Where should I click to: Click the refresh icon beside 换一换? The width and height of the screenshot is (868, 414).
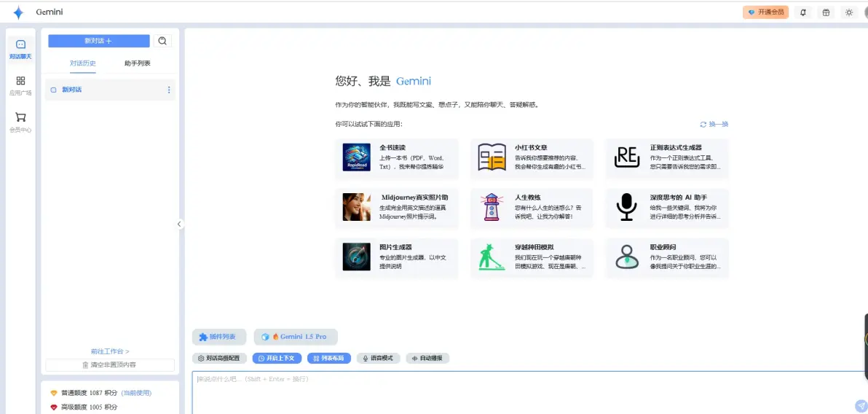(x=703, y=124)
